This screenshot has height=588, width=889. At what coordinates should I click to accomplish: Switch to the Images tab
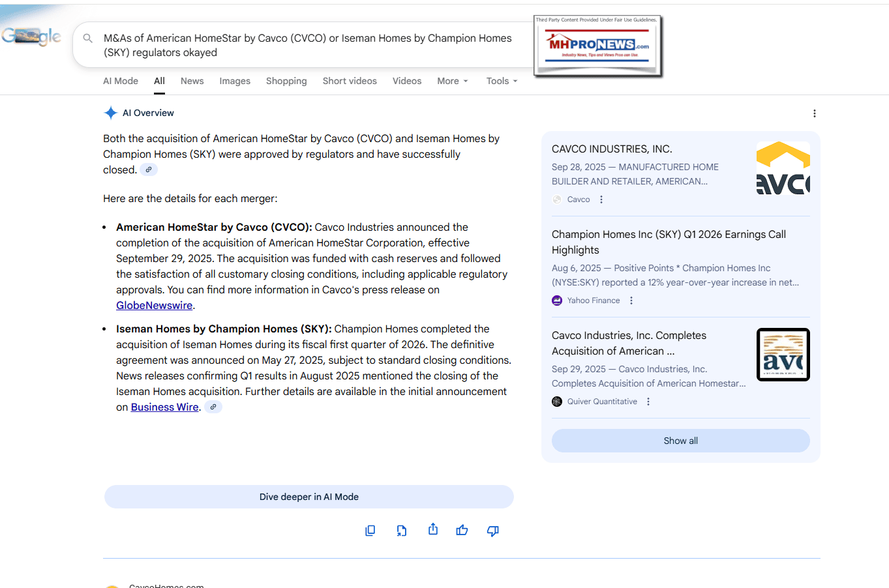tap(235, 81)
